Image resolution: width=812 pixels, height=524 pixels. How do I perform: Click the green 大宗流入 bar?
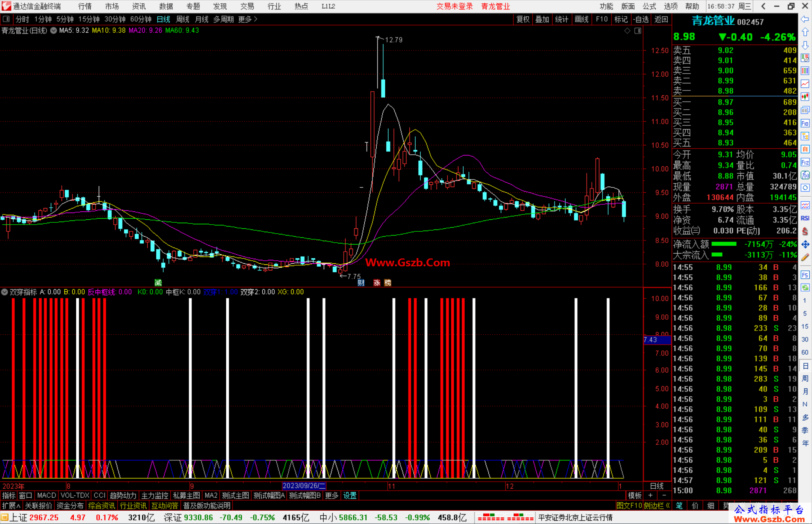[x=717, y=255]
